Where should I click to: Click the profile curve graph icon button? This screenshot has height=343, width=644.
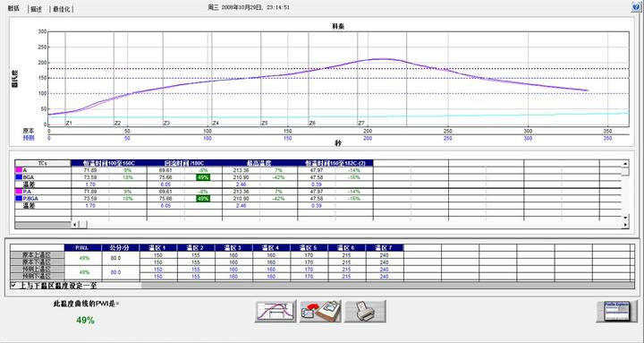point(275,312)
